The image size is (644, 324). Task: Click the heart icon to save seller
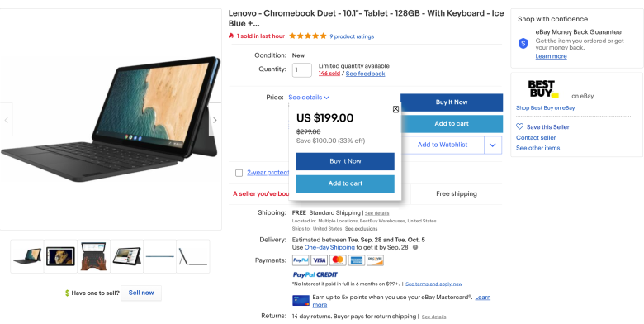coord(519,126)
